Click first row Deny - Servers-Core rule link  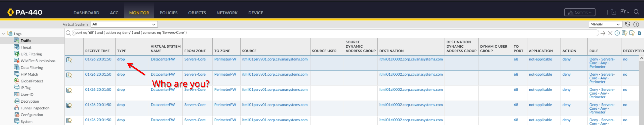click(602, 63)
